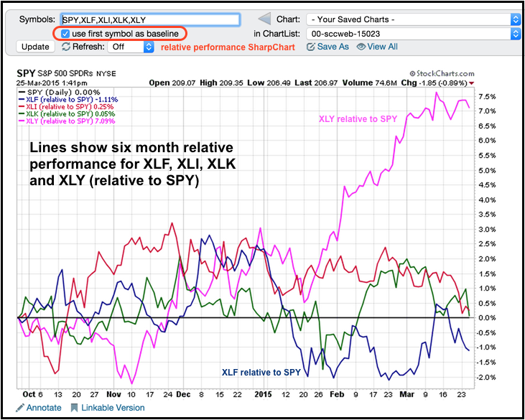Open the Linkable Version link
The width and height of the screenshot is (525, 420).
pyautogui.click(x=113, y=408)
